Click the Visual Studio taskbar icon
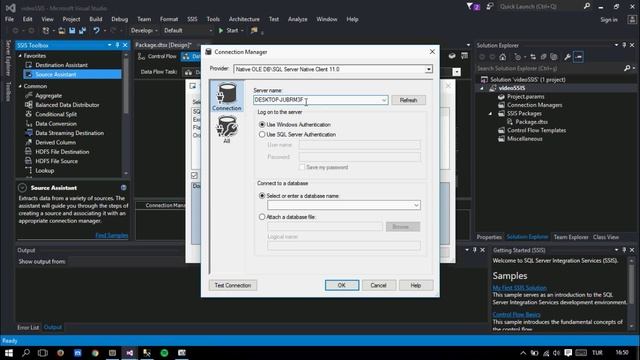The image size is (640, 360). (x=130, y=353)
